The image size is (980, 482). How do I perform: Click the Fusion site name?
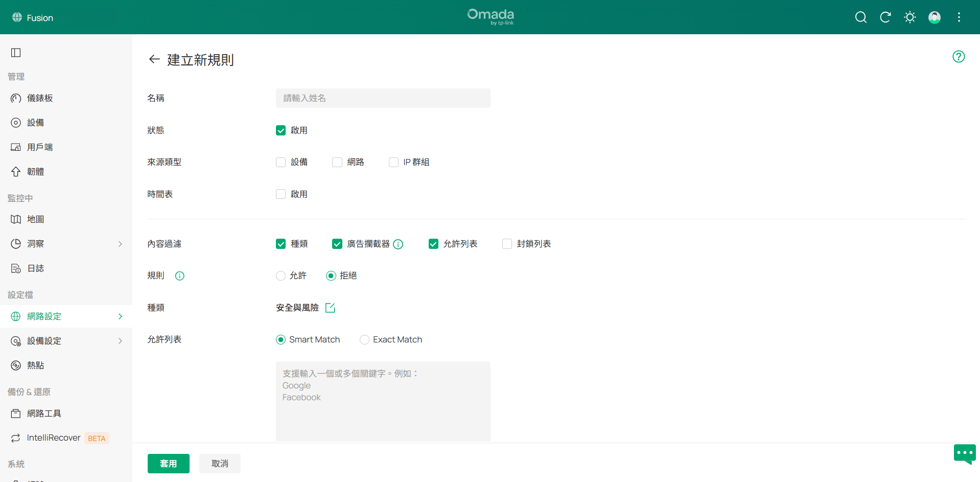tap(40, 18)
